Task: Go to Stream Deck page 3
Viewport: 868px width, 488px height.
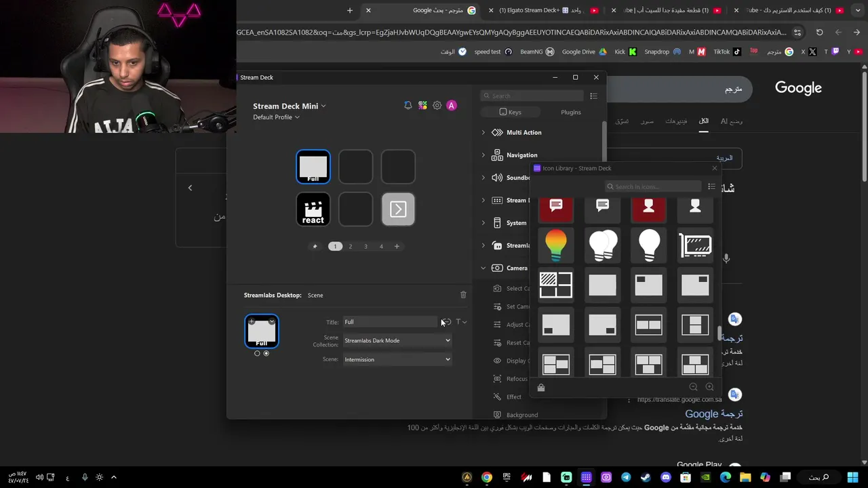Action: (366, 246)
